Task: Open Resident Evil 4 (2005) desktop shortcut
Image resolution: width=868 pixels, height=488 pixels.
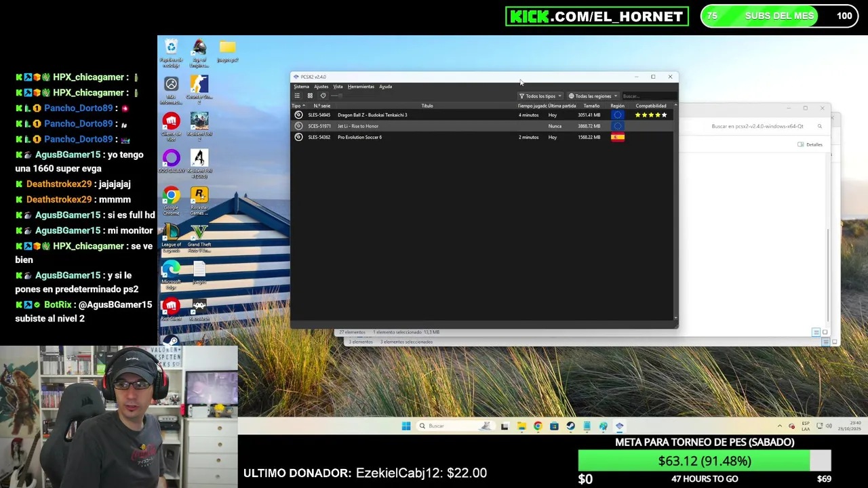Action: click(x=199, y=164)
